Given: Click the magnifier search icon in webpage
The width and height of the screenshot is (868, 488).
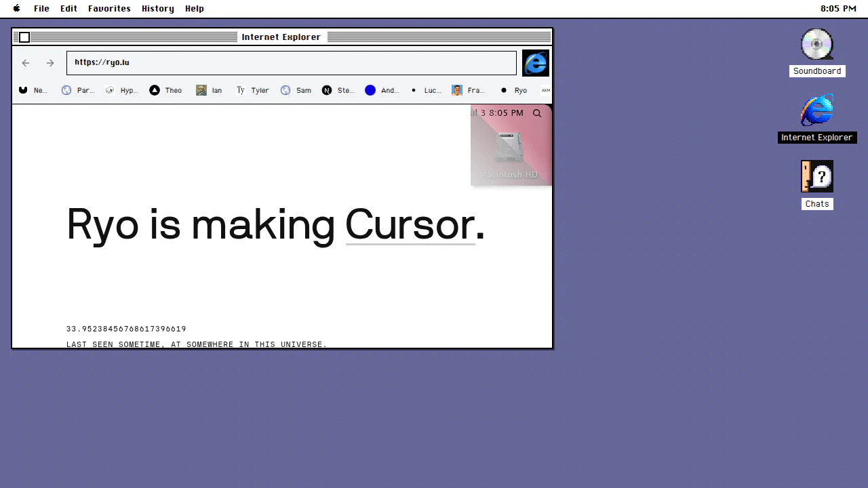Looking at the screenshot, I should [537, 113].
